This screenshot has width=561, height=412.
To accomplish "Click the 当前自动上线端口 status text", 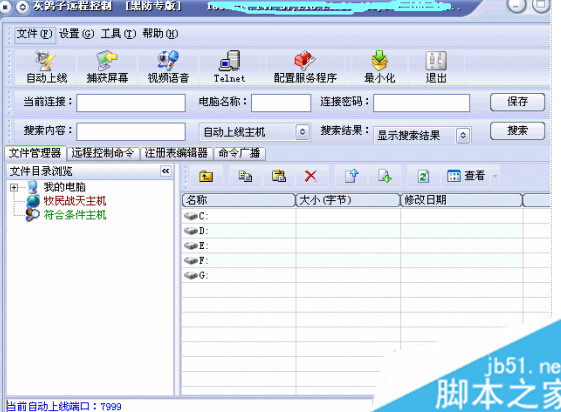I will coord(64,406).
